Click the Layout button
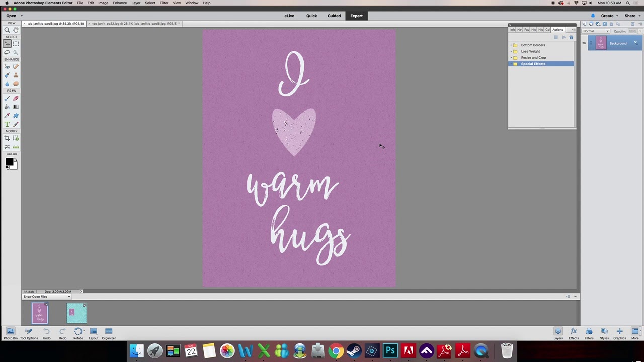The image size is (644, 362). pos(94,333)
